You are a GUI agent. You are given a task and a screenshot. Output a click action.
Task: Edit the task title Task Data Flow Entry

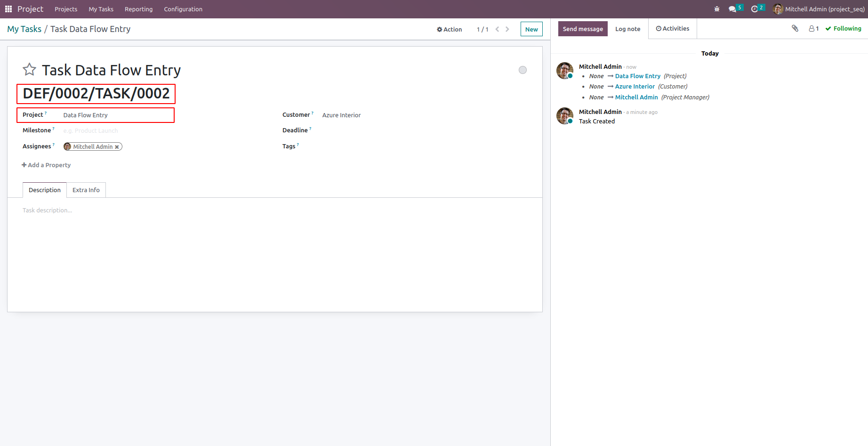111,70
